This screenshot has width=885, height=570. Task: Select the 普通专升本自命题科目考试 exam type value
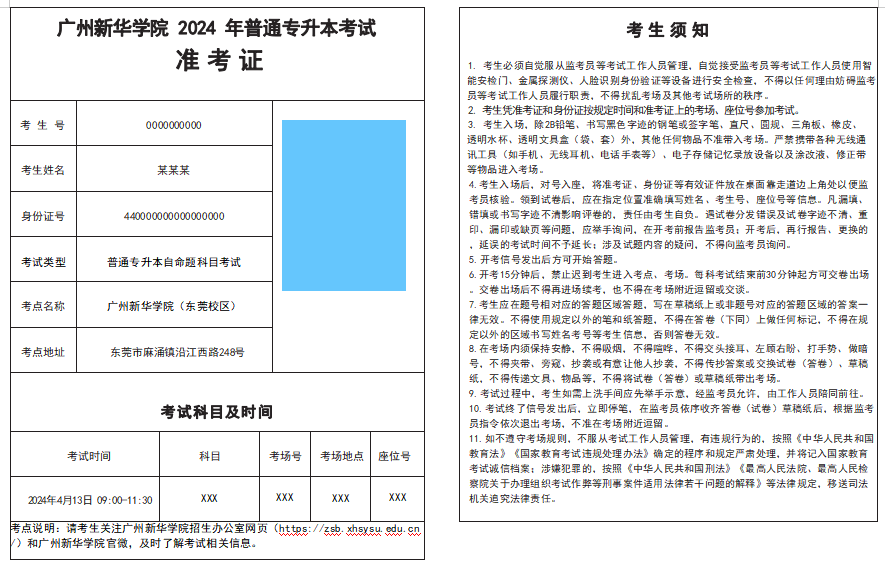point(173,262)
